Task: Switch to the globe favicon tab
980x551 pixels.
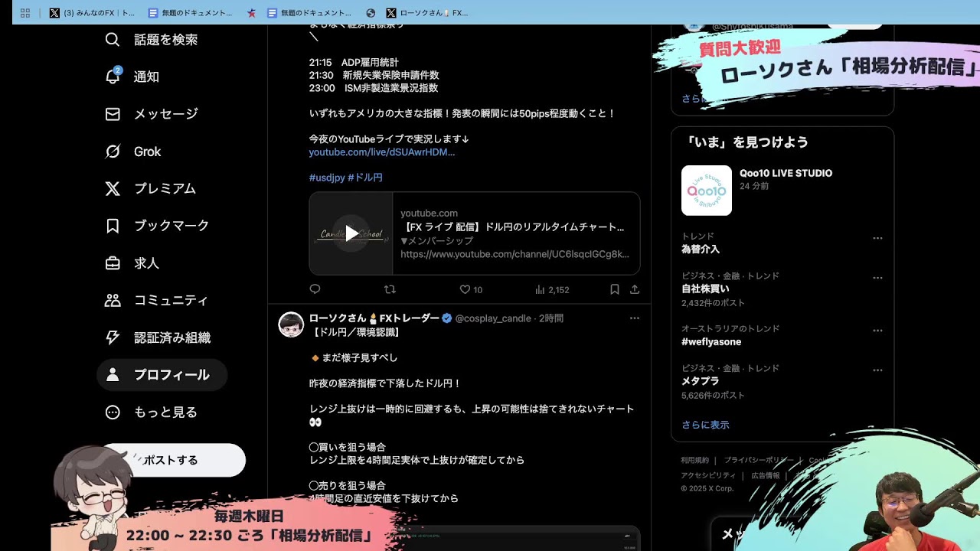Action: coord(371,13)
